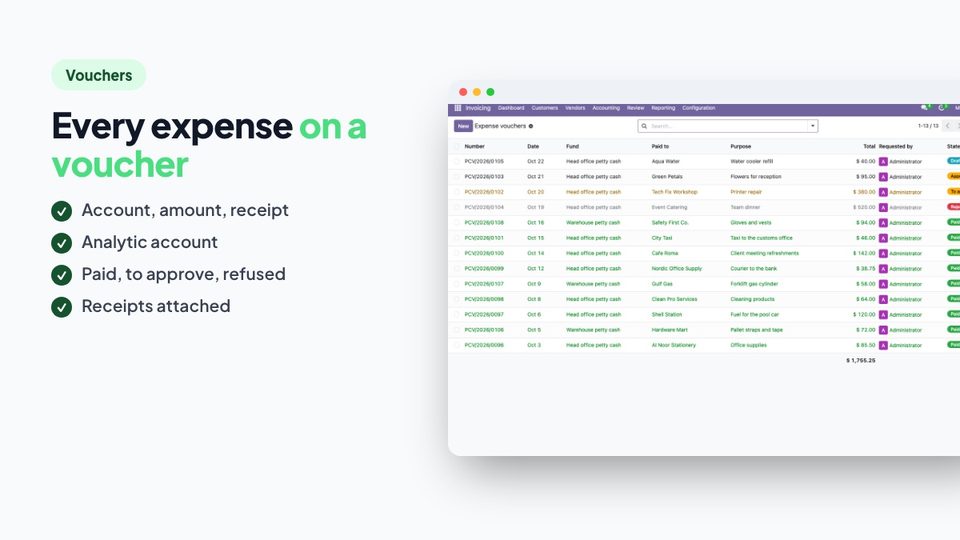Sort by the Fund column header
This screenshot has height=540, width=960.
pos(572,146)
